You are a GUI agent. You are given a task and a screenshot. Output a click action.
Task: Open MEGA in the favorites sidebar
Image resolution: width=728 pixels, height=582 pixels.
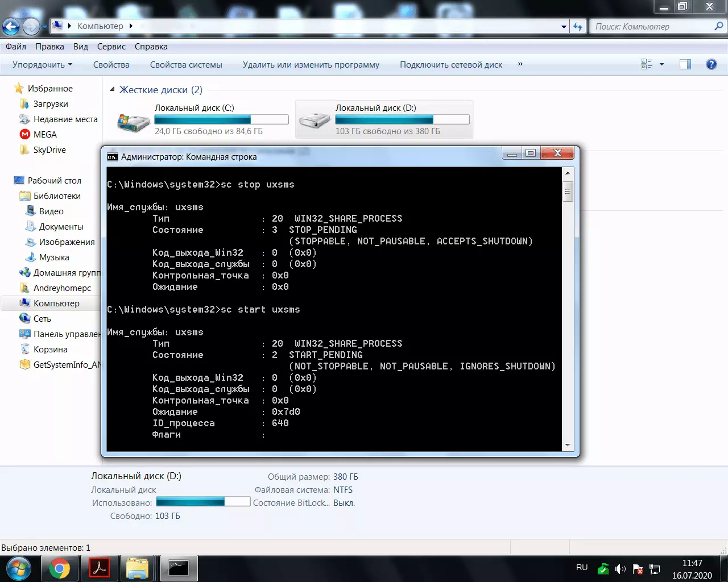click(x=39, y=135)
